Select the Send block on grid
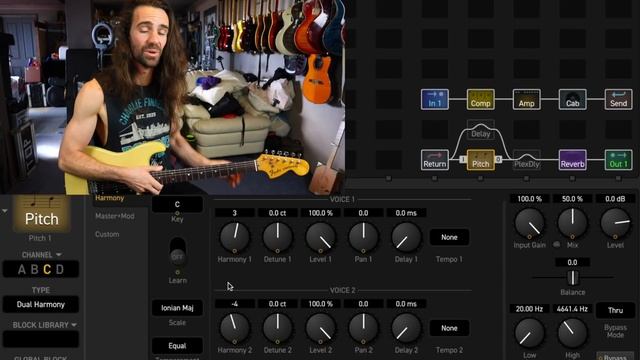Viewport: 640px width, 360px height. (618, 99)
